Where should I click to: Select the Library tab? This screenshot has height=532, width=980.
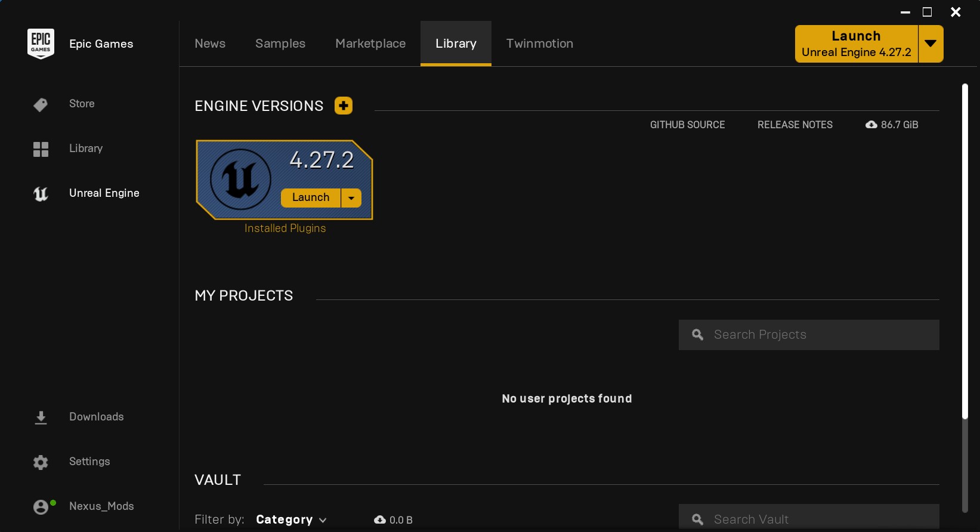coord(456,44)
